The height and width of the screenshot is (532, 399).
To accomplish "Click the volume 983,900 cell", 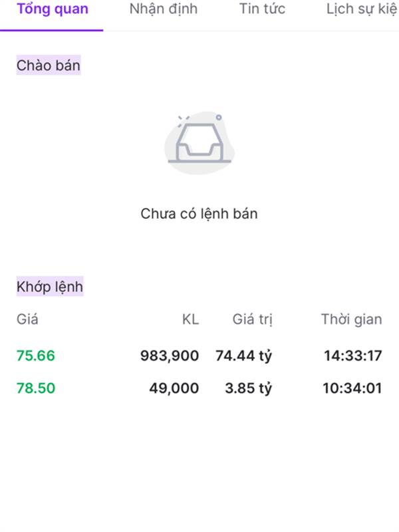I will click(x=170, y=356).
